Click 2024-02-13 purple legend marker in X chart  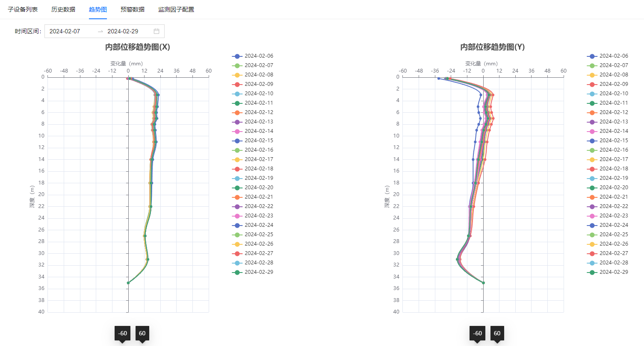(x=237, y=122)
